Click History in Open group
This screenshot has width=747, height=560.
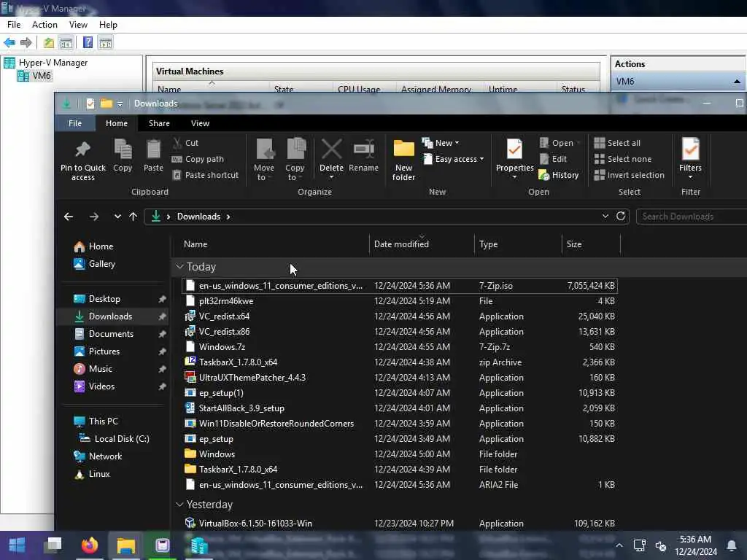[x=558, y=175]
